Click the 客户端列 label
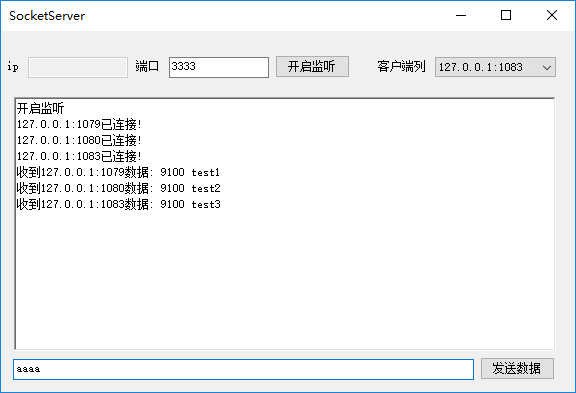 click(401, 66)
